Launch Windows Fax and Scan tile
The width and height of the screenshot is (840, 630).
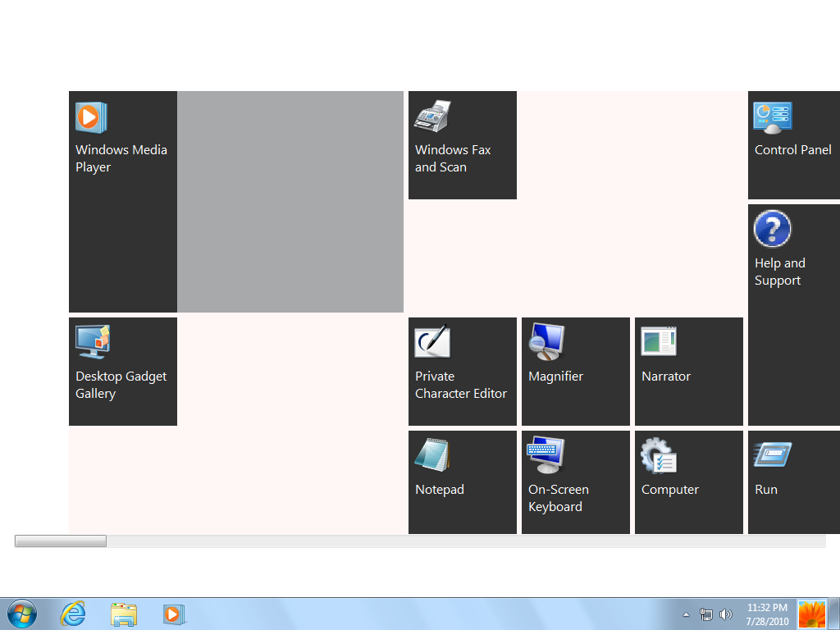pyautogui.click(x=463, y=145)
